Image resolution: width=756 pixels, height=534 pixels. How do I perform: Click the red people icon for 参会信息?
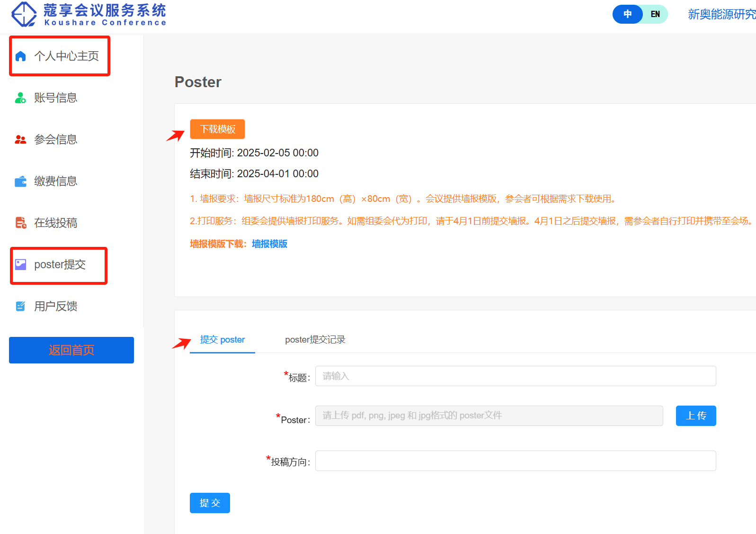20,140
